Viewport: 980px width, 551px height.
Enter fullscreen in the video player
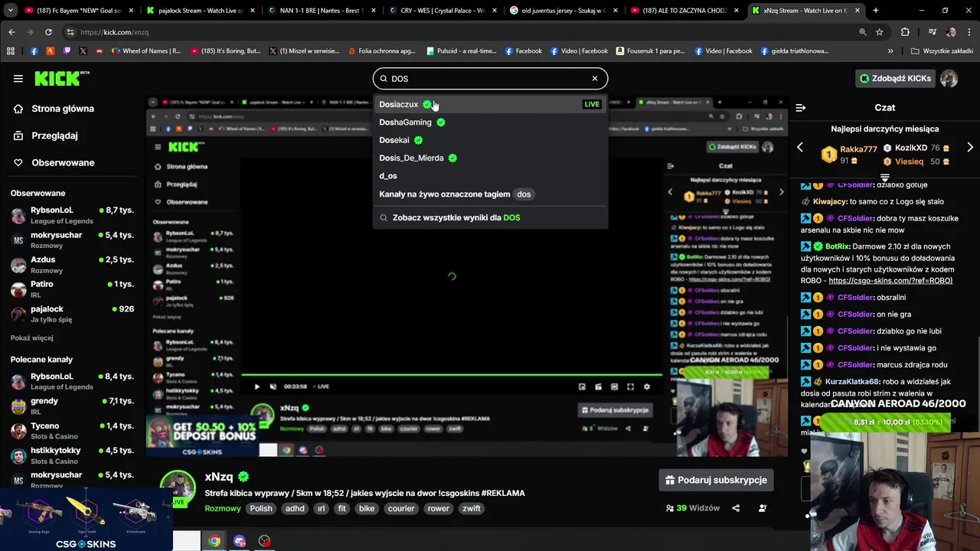click(630, 386)
